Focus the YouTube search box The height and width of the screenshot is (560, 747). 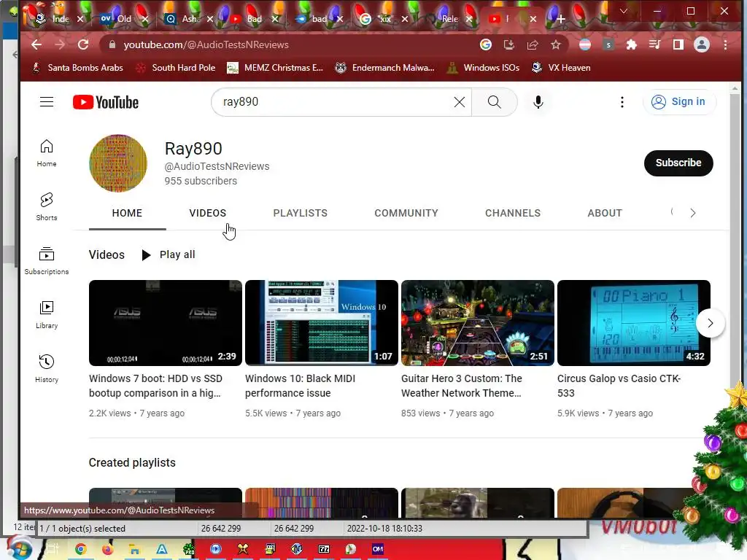333,102
